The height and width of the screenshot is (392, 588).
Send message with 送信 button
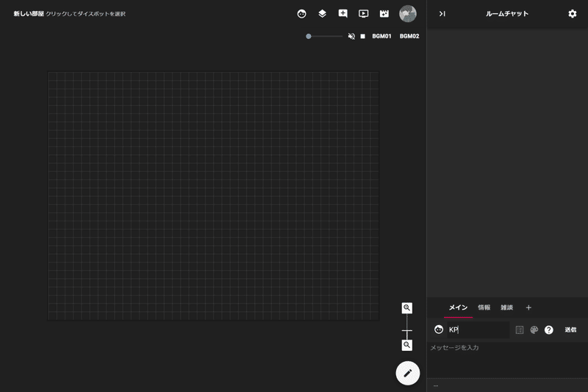pyautogui.click(x=570, y=329)
